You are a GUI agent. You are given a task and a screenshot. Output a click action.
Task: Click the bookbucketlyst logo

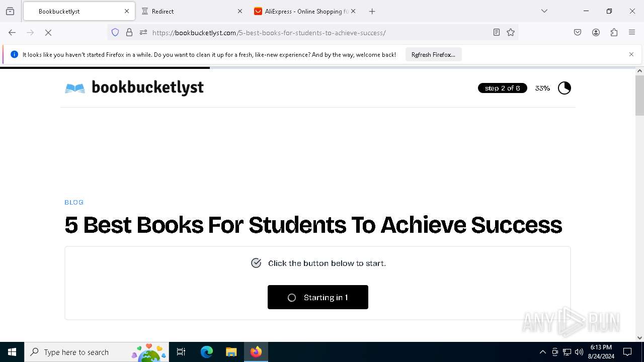coord(134,88)
